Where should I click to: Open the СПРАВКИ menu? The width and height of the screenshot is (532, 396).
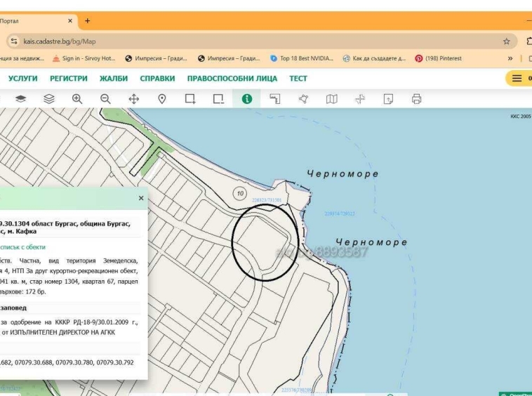(157, 79)
